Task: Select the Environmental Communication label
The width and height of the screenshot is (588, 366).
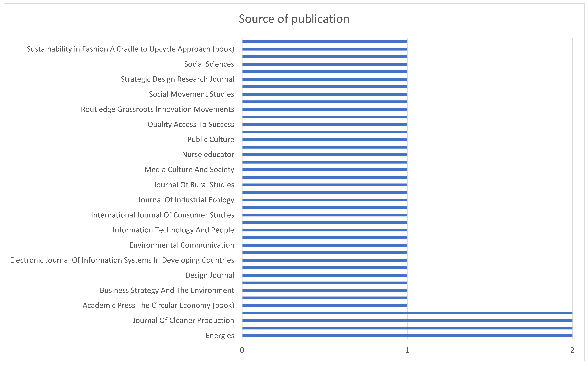Action: click(182, 245)
